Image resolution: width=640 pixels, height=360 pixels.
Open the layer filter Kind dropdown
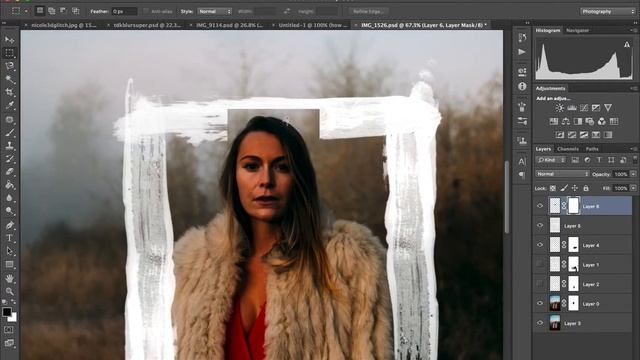551,160
